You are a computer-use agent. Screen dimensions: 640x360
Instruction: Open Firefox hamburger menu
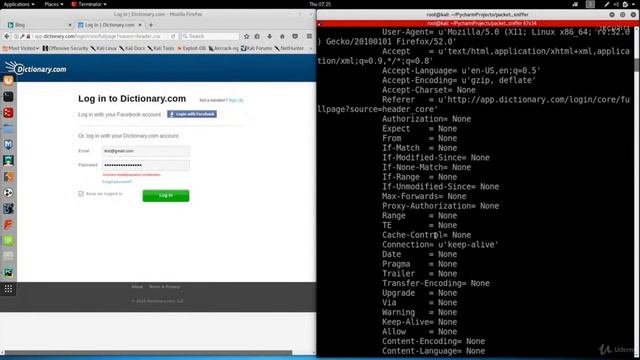pyautogui.click(x=309, y=36)
